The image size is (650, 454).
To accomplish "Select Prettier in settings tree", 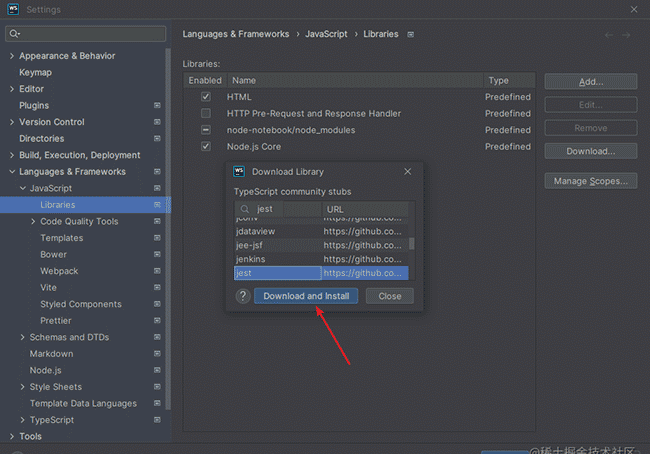I will (x=56, y=320).
